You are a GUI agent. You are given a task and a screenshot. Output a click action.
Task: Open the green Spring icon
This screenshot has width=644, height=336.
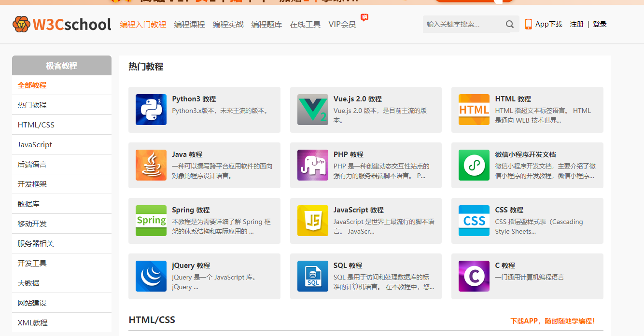coord(151,221)
